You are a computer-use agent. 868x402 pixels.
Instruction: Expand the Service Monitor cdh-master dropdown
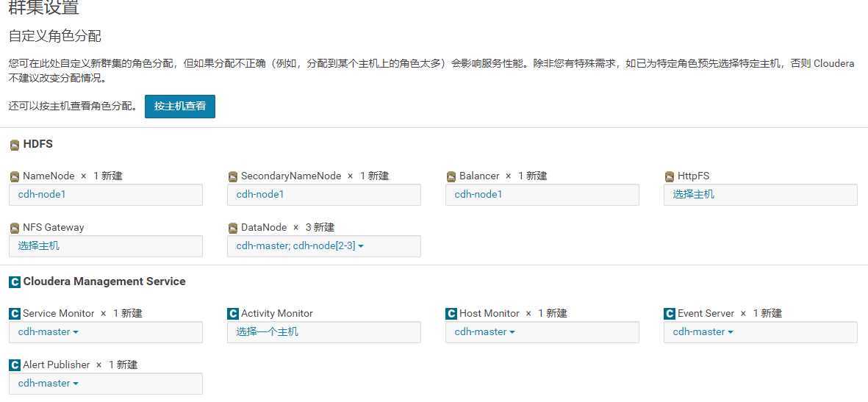106,332
